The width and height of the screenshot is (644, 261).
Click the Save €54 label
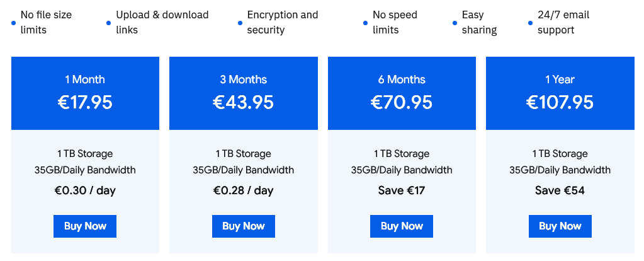click(560, 190)
